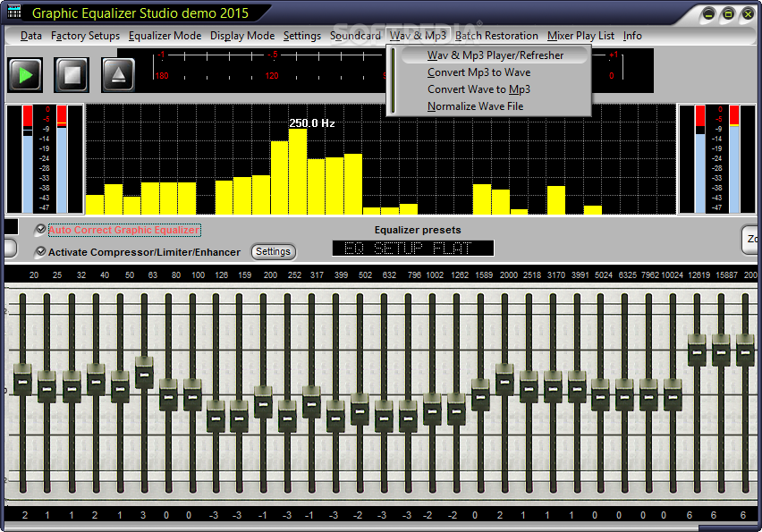The width and height of the screenshot is (762, 532).
Task: Choose Convert Wave to Mp3
Action: tap(478, 89)
